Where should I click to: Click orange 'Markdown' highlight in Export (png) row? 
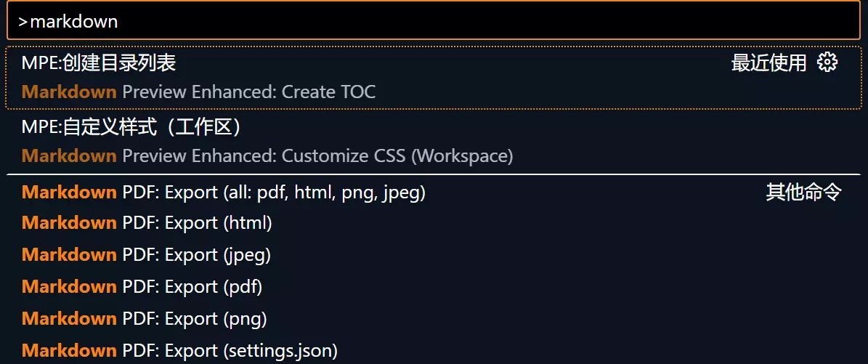[x=69, y=319]
